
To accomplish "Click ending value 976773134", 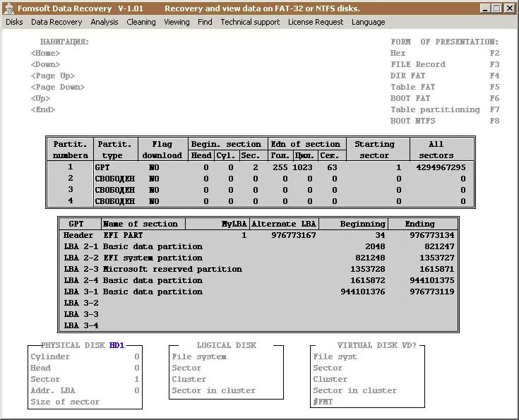I will (x=432, y=235).
